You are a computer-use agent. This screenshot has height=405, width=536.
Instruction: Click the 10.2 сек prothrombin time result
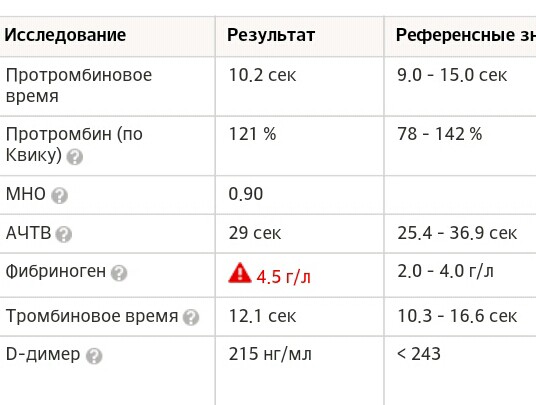click(262, 75)
